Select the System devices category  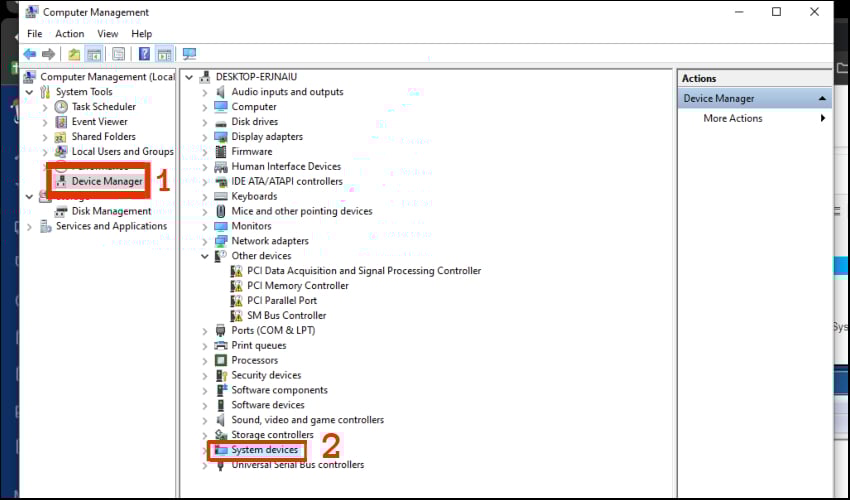(x=265, y=450)
